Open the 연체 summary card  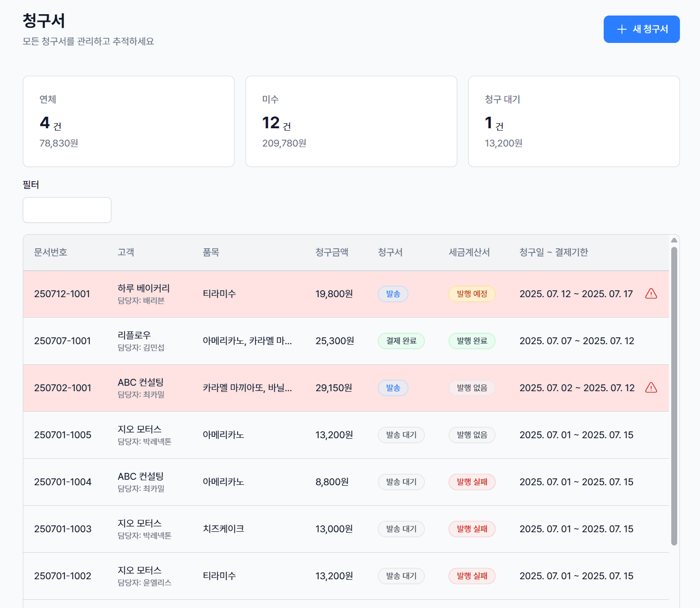coord(129,121)
